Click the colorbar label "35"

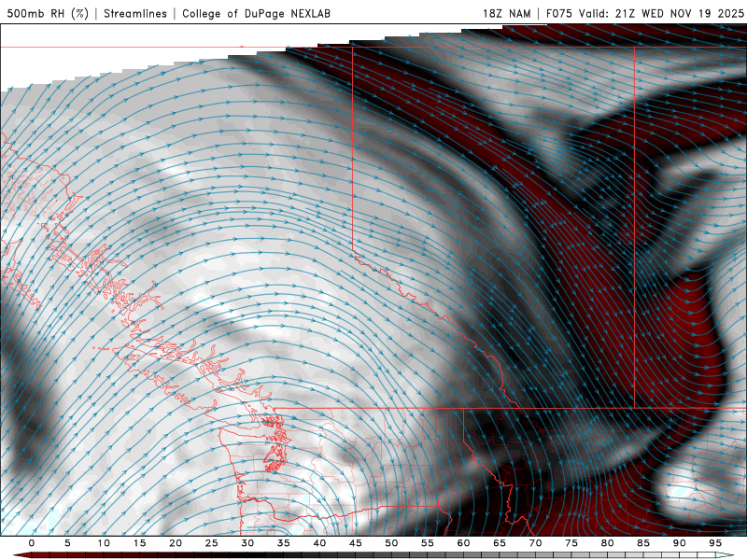coord(284,543)
